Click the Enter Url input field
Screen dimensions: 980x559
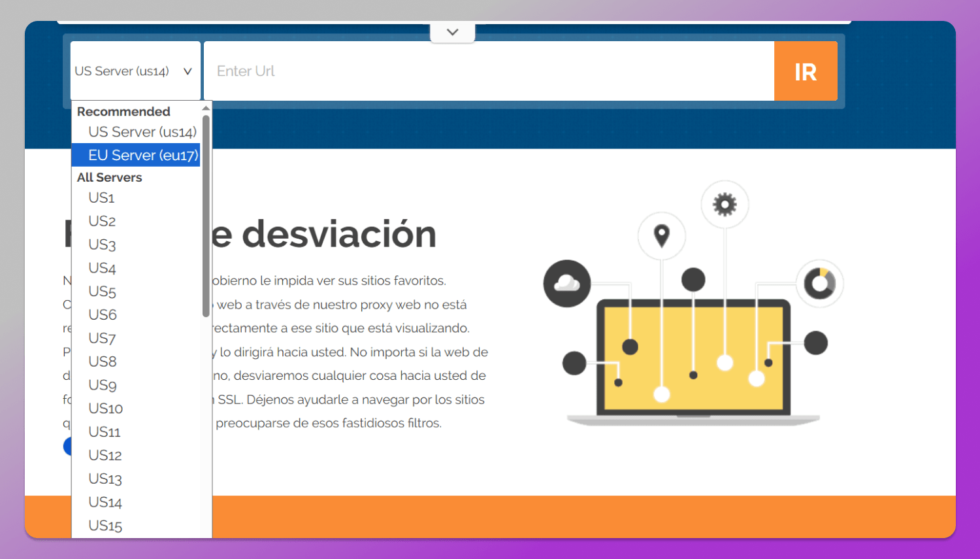pyautogui.click(x=489, y=71)
